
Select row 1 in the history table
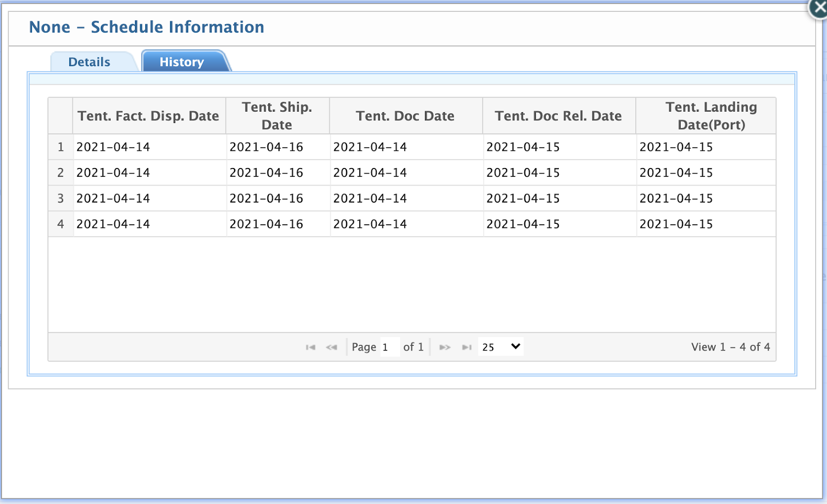click(x=60, y=147)
